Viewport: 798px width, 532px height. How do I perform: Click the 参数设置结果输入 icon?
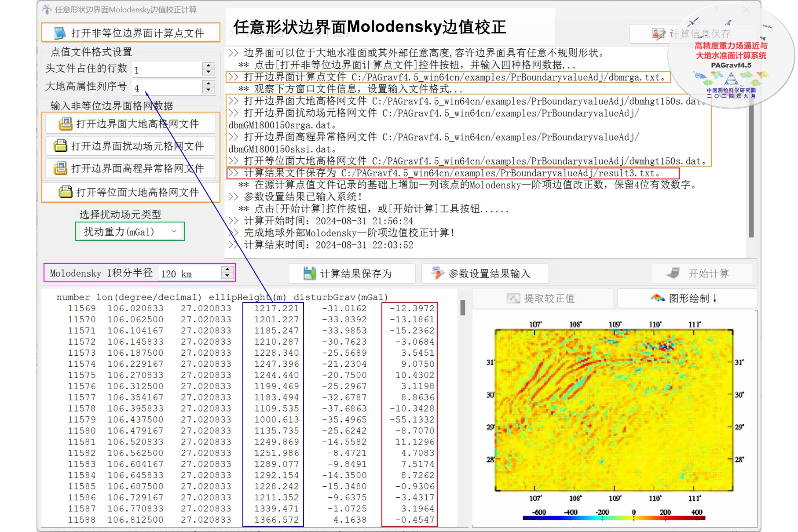[438, 273]
